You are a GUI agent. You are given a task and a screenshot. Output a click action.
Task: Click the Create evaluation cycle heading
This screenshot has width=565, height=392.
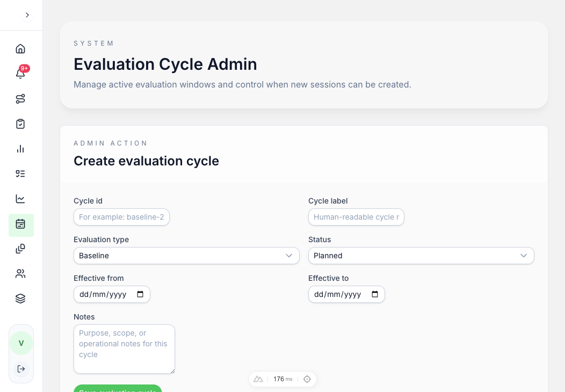(146, 161)
